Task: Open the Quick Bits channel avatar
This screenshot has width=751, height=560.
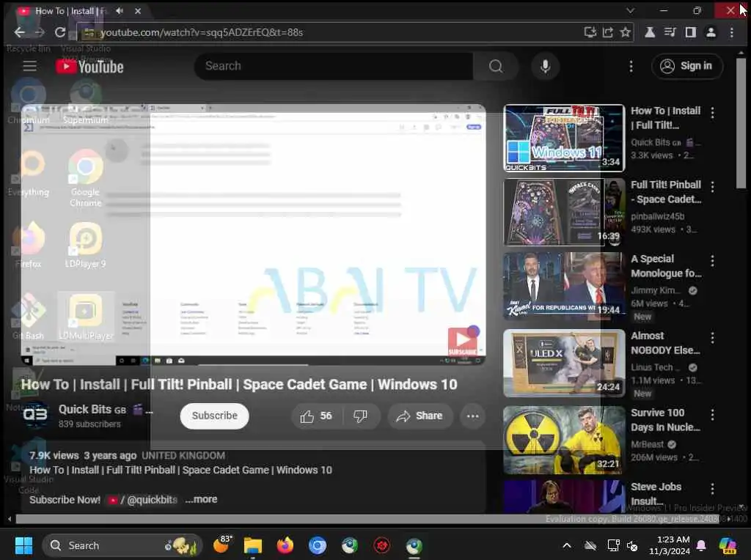Action: point(35,414)
